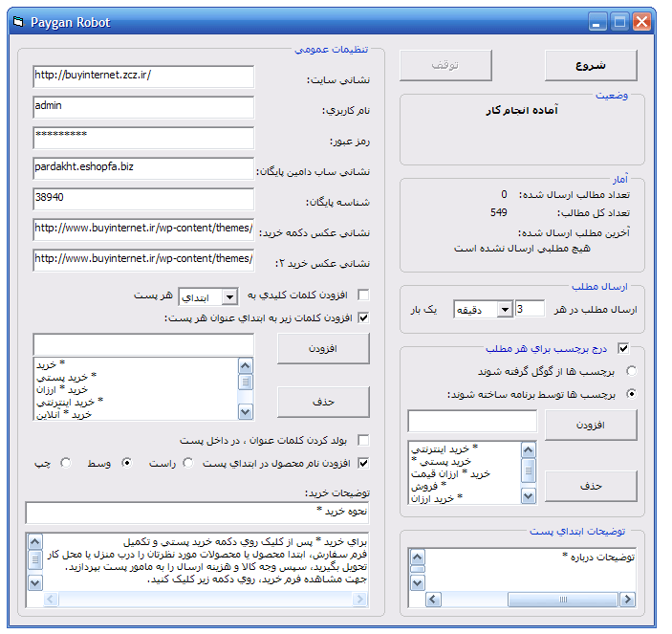Click the نحوه خرید purchase description field
672x634 pixels.
tap(197, 513)
